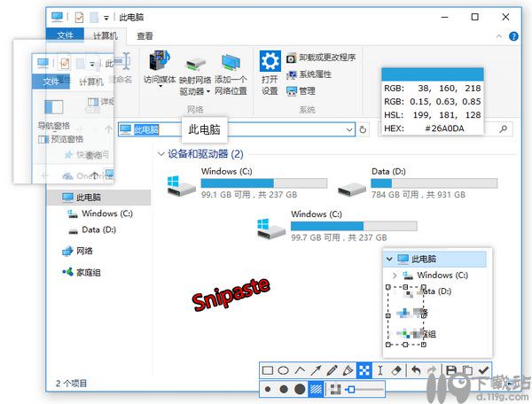Choose the medium brush size dot
This screenshot has width=532, height=404.
[284, 389]
